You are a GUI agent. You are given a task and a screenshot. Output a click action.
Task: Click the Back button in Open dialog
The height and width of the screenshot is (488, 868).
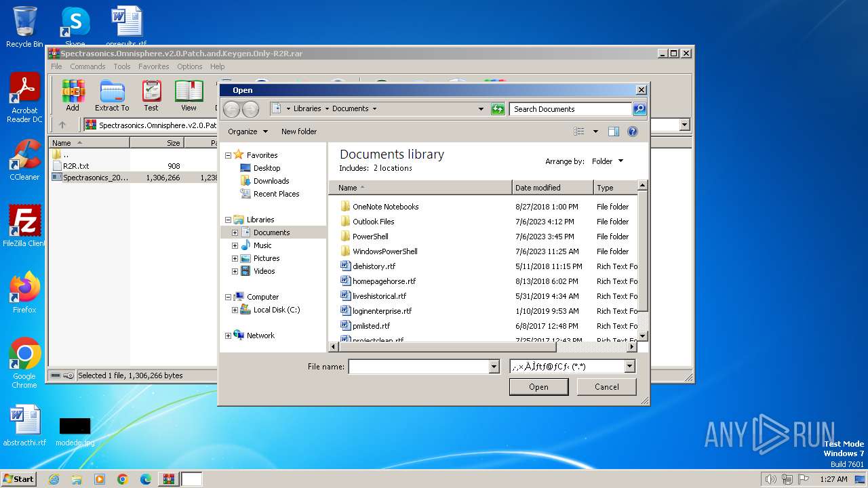[x=232, y=108]
